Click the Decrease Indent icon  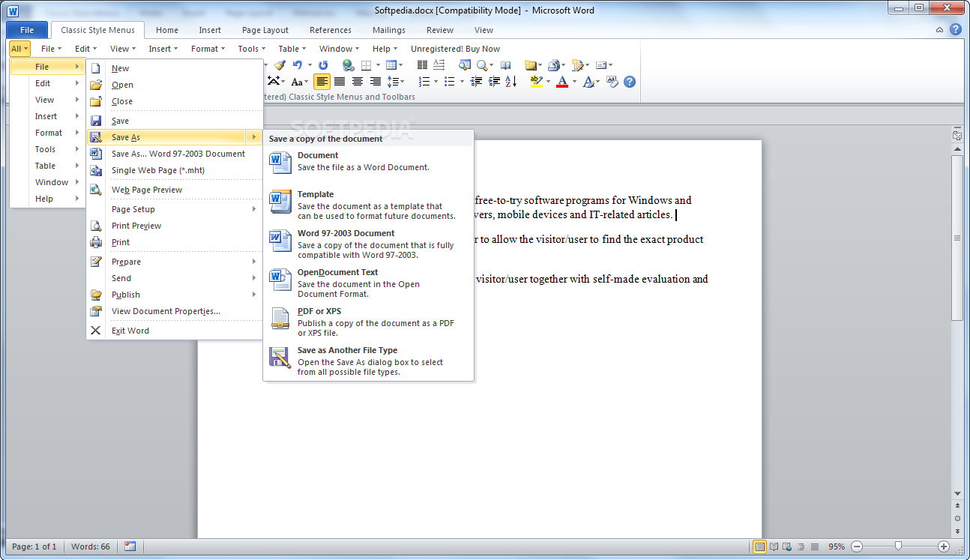tap(476, 82)
